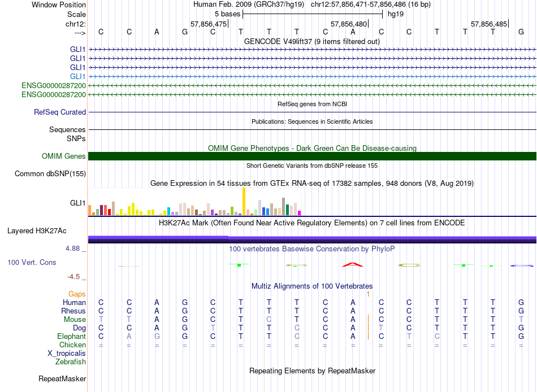Click the GLI1 label beside GTEx bars
Image resolution: width=537 pixels, height=392 pixels.
[78, 203]
